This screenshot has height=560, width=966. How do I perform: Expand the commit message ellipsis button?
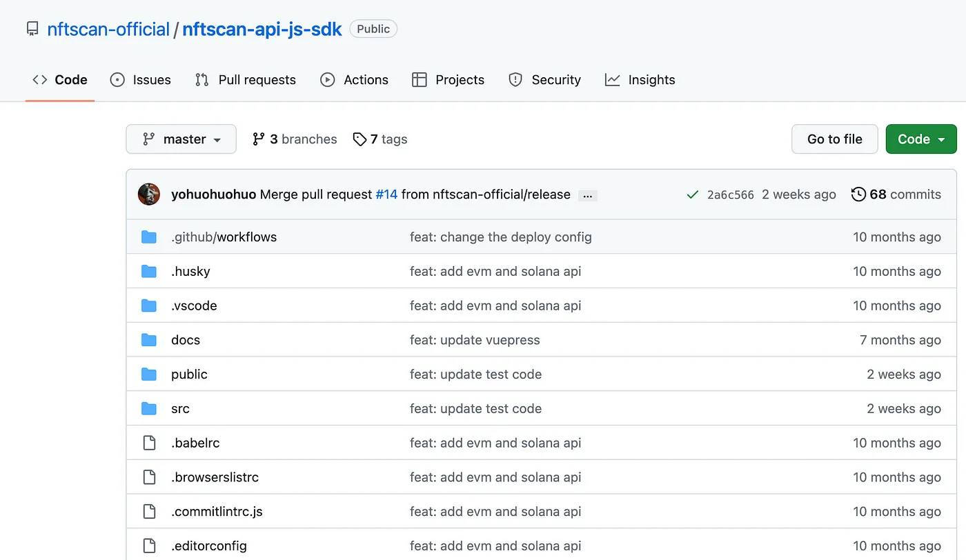pos(588,196)
